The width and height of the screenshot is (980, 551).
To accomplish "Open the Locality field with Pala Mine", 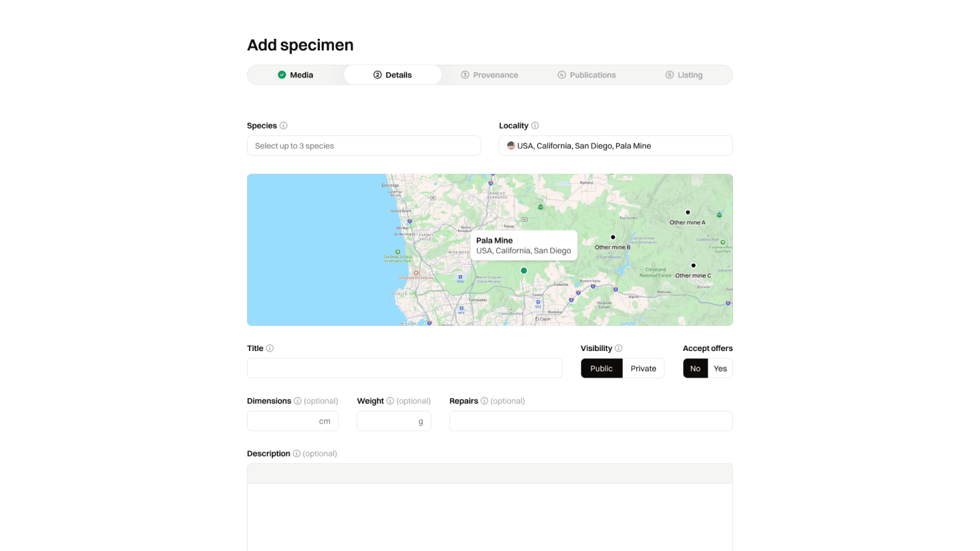I will pos(616,146).
